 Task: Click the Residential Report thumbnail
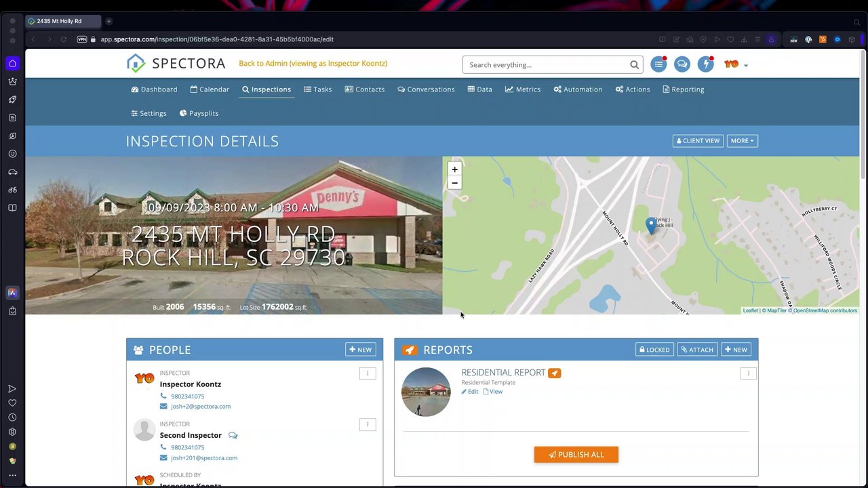click(426, 392)
